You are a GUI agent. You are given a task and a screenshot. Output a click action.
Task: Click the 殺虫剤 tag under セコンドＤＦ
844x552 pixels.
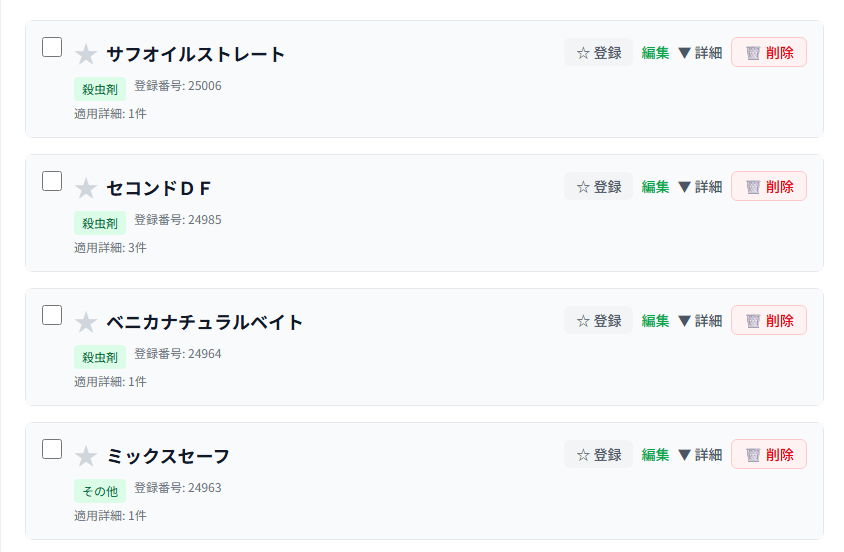point(100,223)
